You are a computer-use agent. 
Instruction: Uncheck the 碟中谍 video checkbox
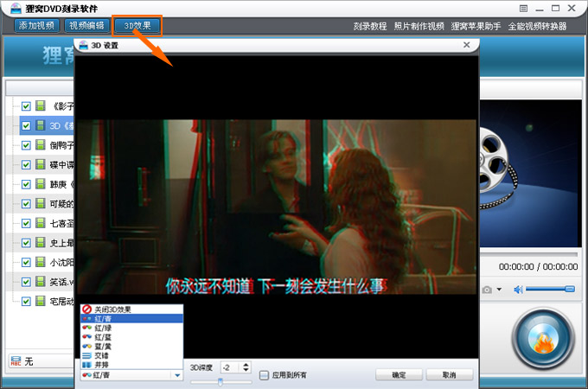[x=26, y=165]
